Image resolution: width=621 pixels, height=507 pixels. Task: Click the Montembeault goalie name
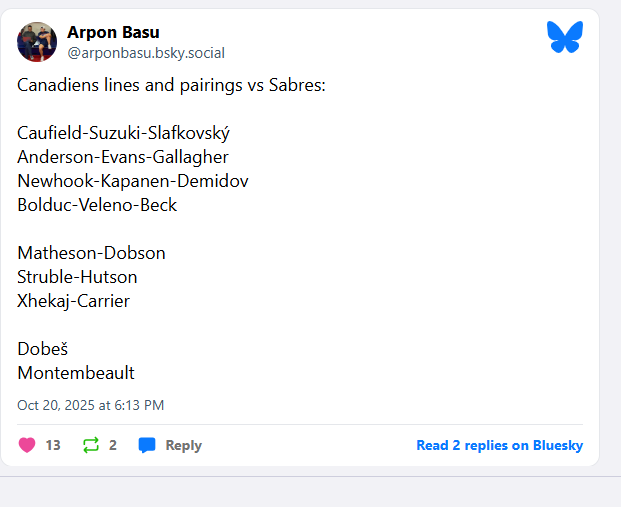point(76,373)
